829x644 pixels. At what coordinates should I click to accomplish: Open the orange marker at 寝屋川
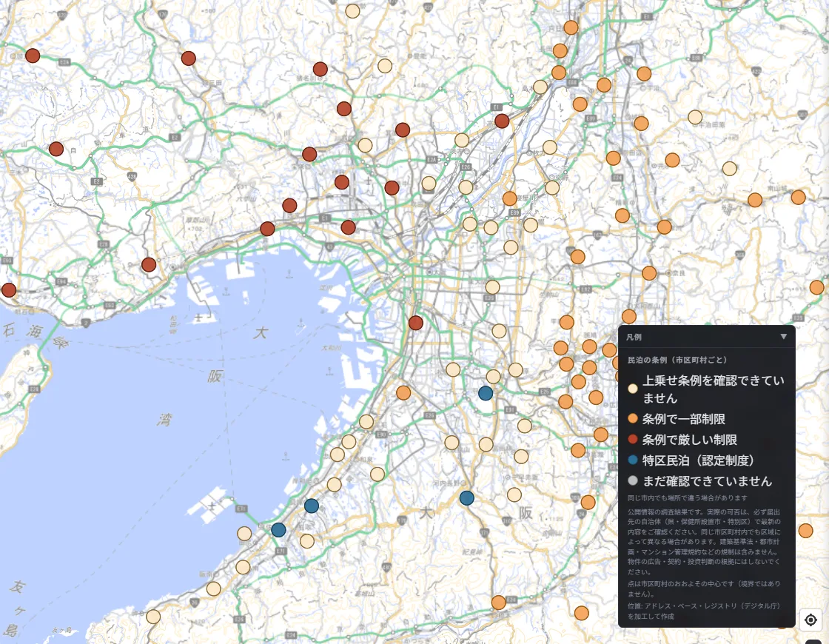pos(510,199)
